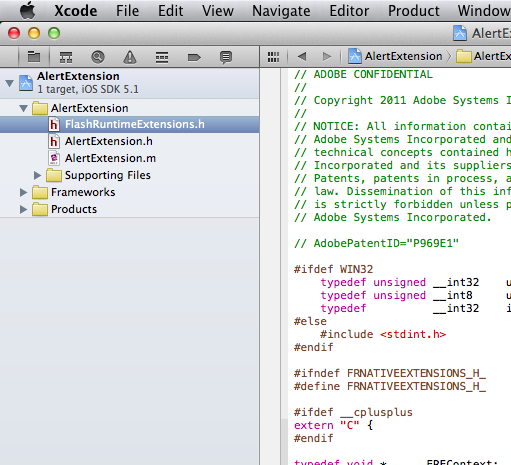Select FlashRuntimeExtensions.h in navigator

click(129, 124)
